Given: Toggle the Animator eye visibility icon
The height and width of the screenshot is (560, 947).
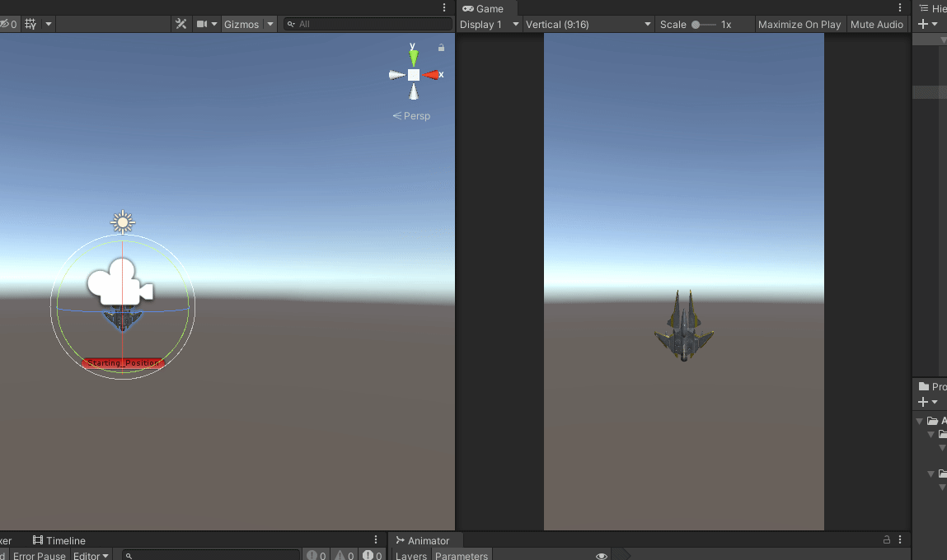Looking at the screenshot, I should pos(602,556).
